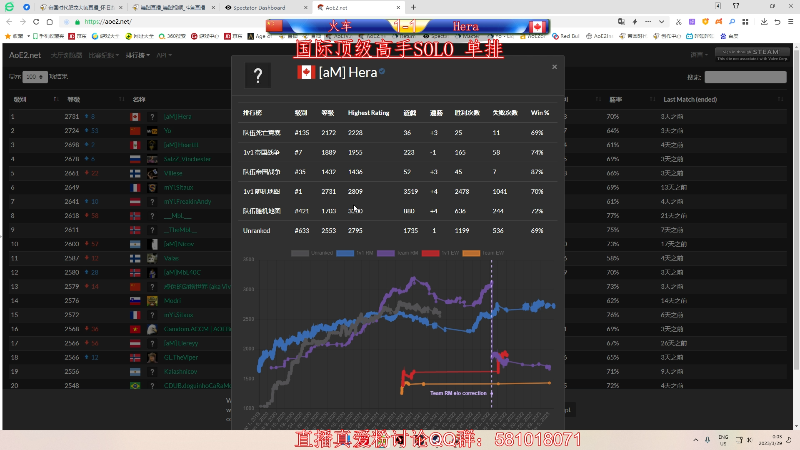This screenshot has width=800, height=450.
Task: Open the third navbar dropdown beside AoE2.net
Action: click(104, 55)
